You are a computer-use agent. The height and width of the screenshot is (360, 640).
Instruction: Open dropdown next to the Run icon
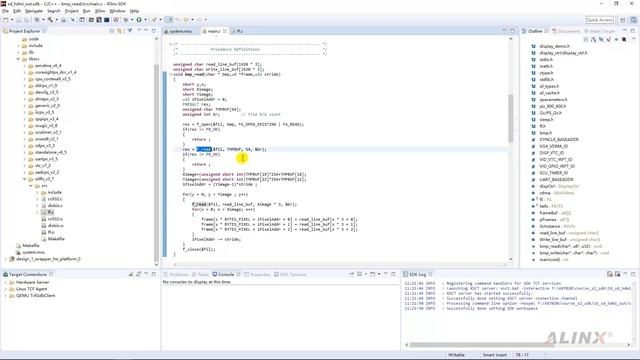tap(145, 20)
